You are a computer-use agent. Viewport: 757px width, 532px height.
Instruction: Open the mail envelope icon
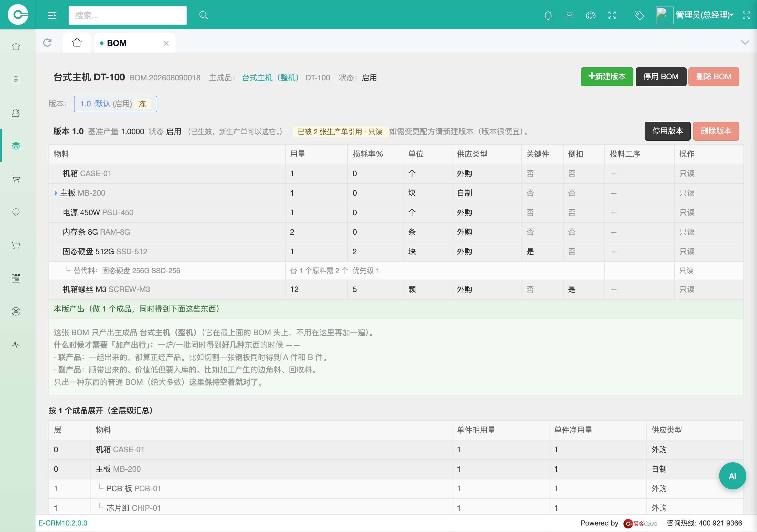point(570,15)
